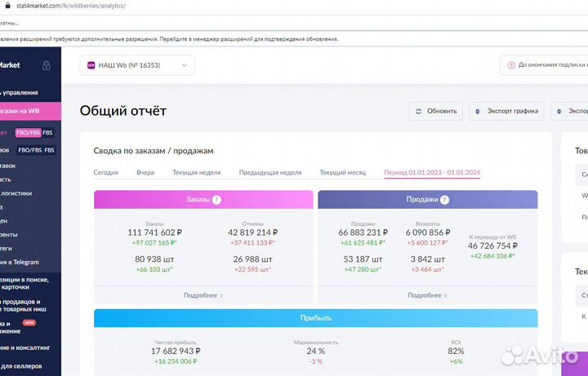This screenshot has height=376, width=588.
Task: Open the help icon next to Заказы
Action: 216,200
